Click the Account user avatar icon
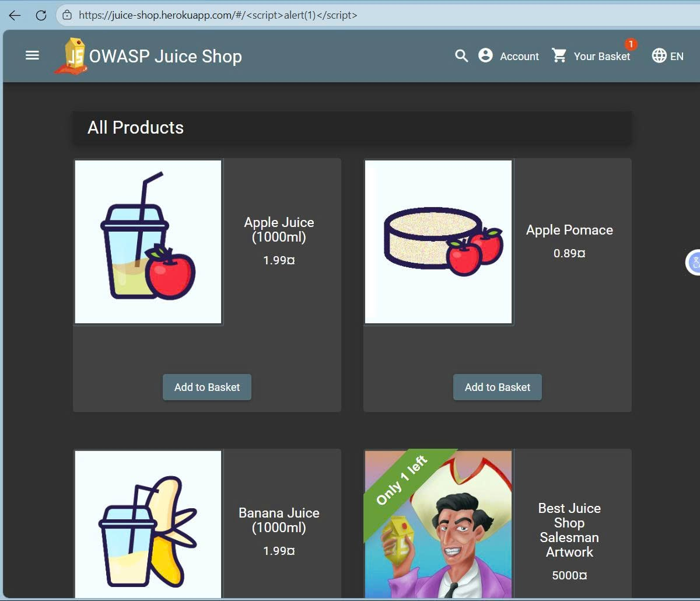The width and height of the screenshot is (700, 601). [x=485, y=55]
